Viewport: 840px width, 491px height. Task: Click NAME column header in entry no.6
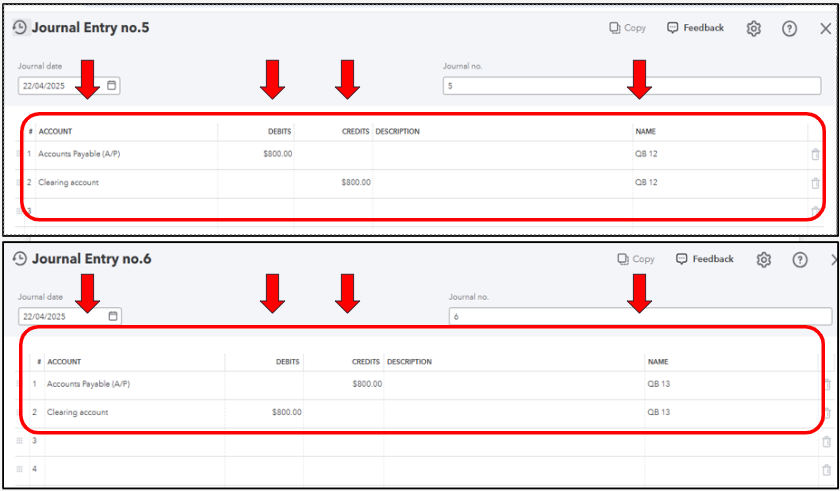click(x=658, y=362)
